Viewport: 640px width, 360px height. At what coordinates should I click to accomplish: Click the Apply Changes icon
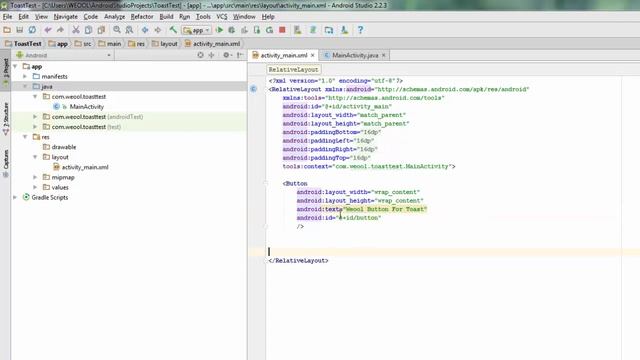[269, 30]
